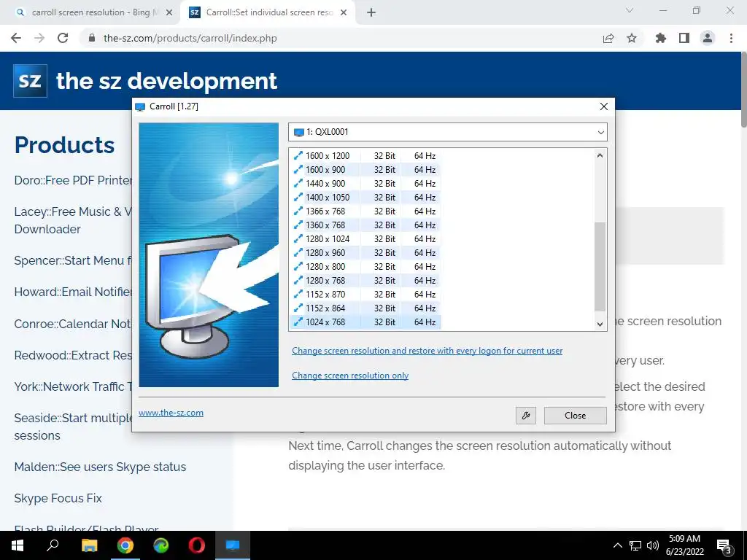The image size is (747, 560).
Task: Click the webpage vertical scrollbar
Action: [743, 90]
